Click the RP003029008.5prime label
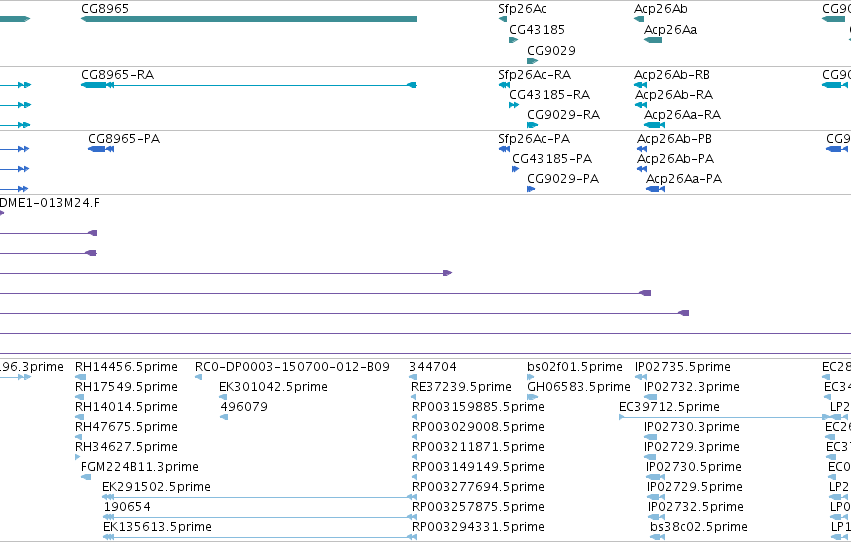The image size is (851, 542). (x=478, y=427)
